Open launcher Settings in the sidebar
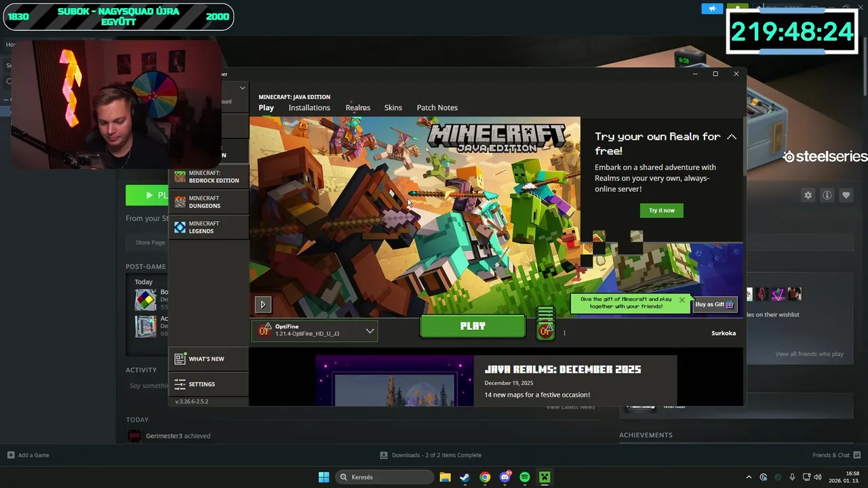 208,384
